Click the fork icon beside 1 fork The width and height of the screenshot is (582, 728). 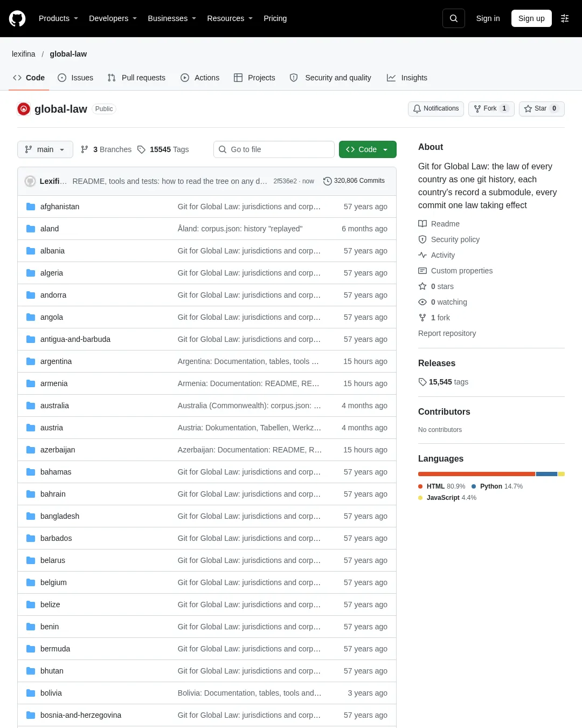422,318
